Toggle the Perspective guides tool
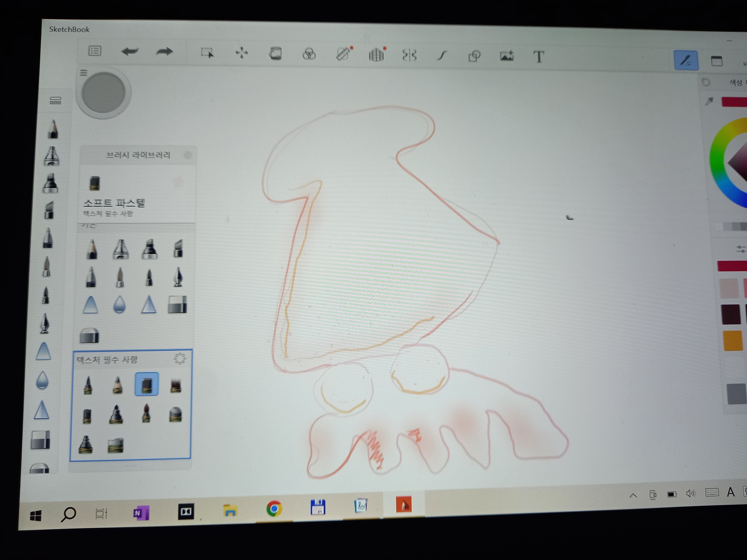The height and width of the screenshot is (560, 747). tap(376, 55)
